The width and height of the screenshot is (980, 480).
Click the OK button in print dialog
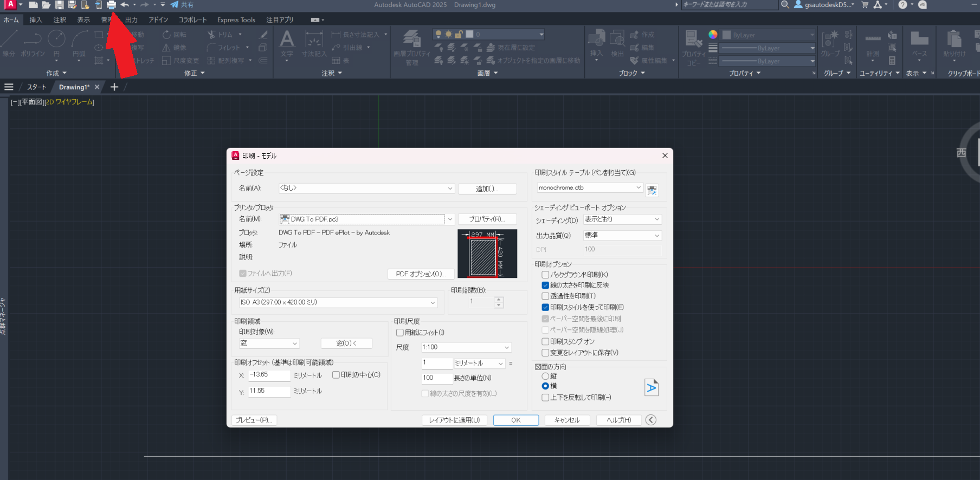[515, 420]
